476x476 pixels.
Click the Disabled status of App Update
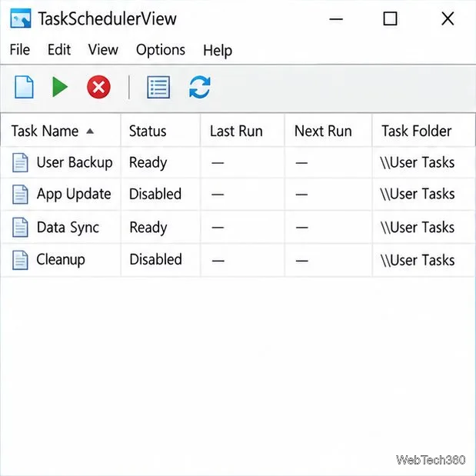pyautogui.click(x=155, y=194)
